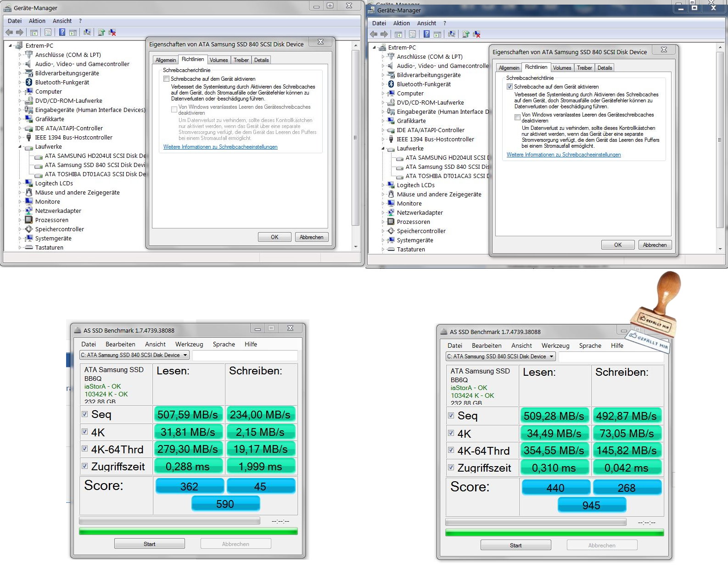Viewport: 728px width, 579px height.
Task: Click Uninstall device icon in left Geräte-Manager toolbar
Action: coord(112,32)
